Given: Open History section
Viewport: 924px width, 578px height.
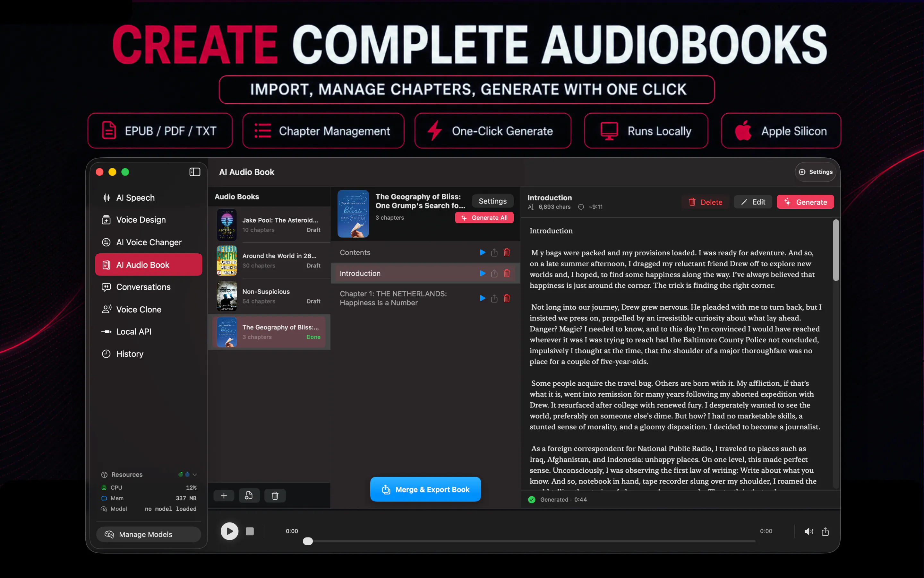Looking at the screenshot, I should 149,354.
